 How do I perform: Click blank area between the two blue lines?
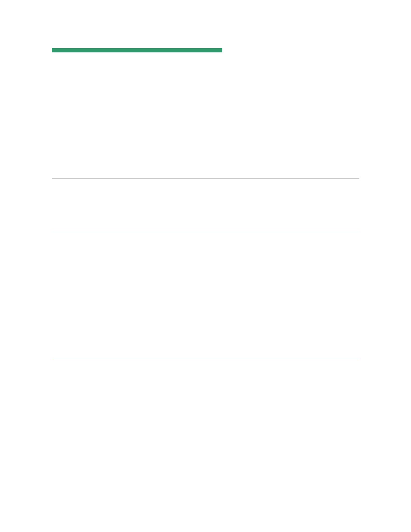[x=205, y=295]
